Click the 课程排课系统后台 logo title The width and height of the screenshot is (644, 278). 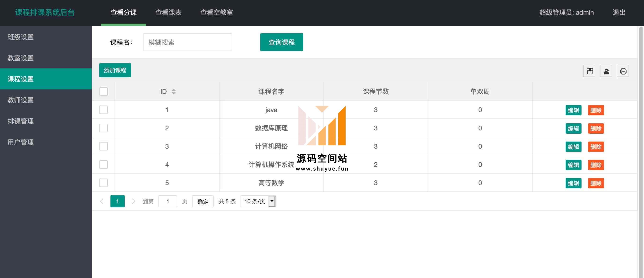point(45,12)
